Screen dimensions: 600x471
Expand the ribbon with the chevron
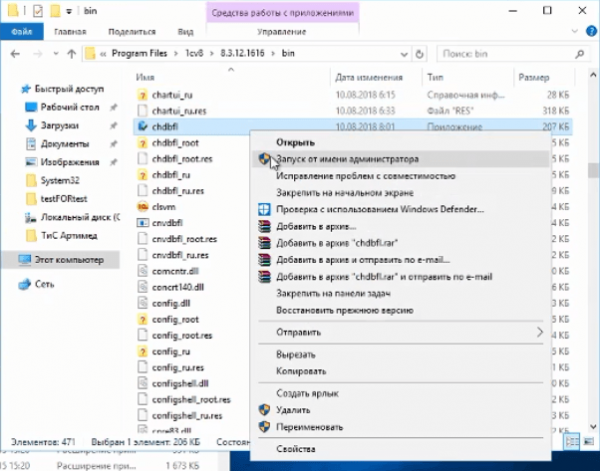pos(574,31)
